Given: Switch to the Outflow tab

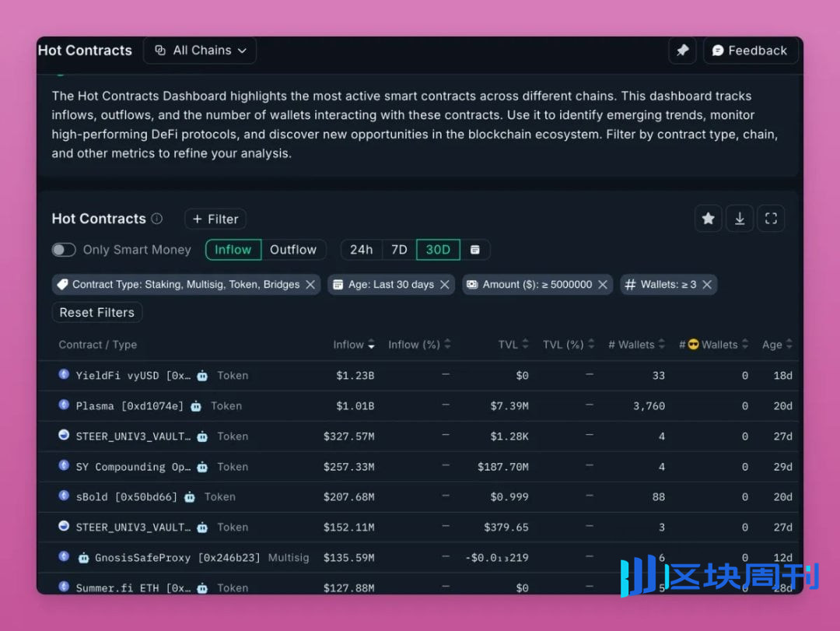Looking at the screenshot, I should click(293, 250).
